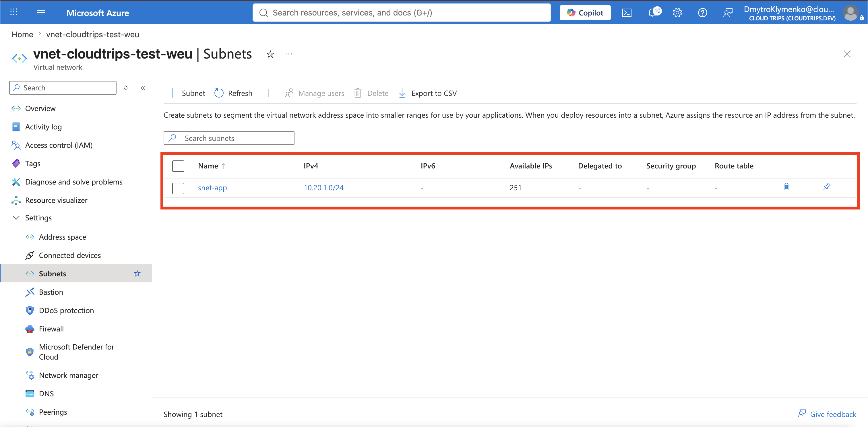
Task: Click the Microsoft Azure logo text
Action: pos(98,13)
